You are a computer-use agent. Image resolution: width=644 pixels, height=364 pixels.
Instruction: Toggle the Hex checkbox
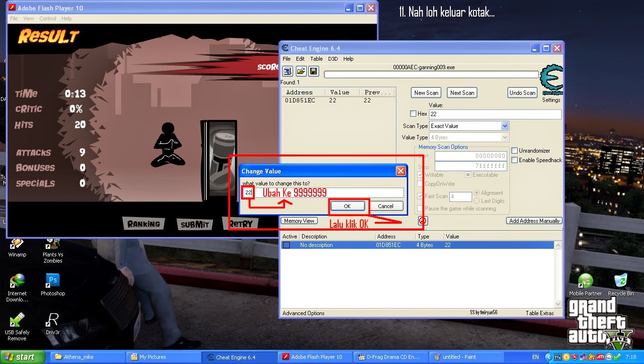413,114
